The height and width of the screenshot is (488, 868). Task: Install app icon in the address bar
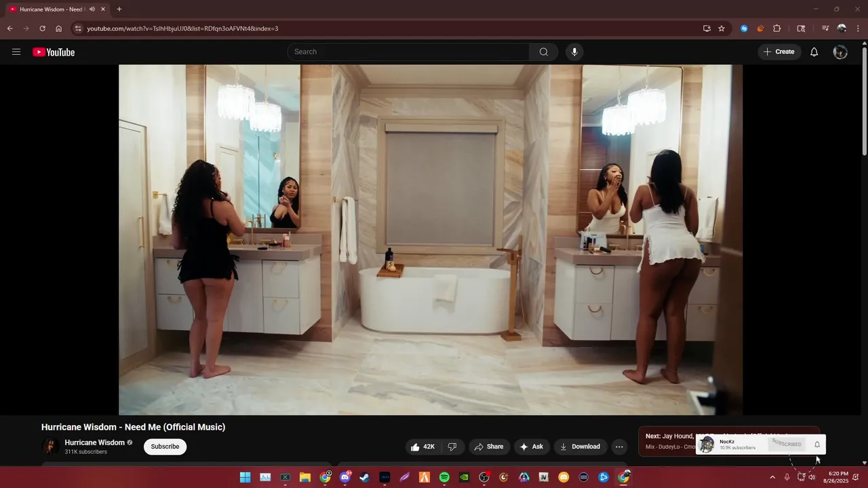click(707, 28)
